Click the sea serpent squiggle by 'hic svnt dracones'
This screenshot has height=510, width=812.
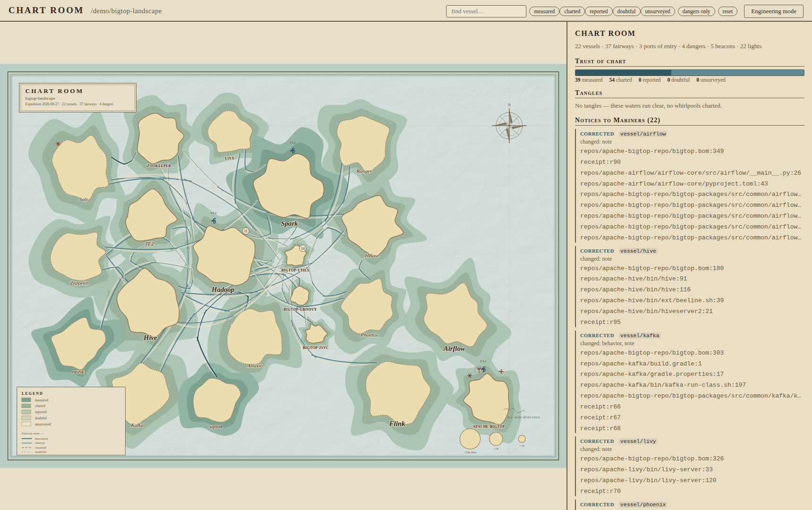(x=514, y=411)
